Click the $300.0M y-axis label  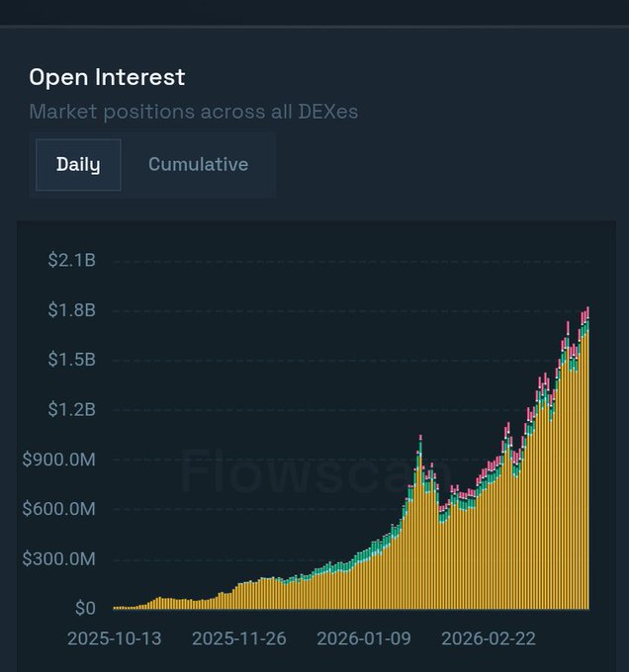click(x=61, y=559)
